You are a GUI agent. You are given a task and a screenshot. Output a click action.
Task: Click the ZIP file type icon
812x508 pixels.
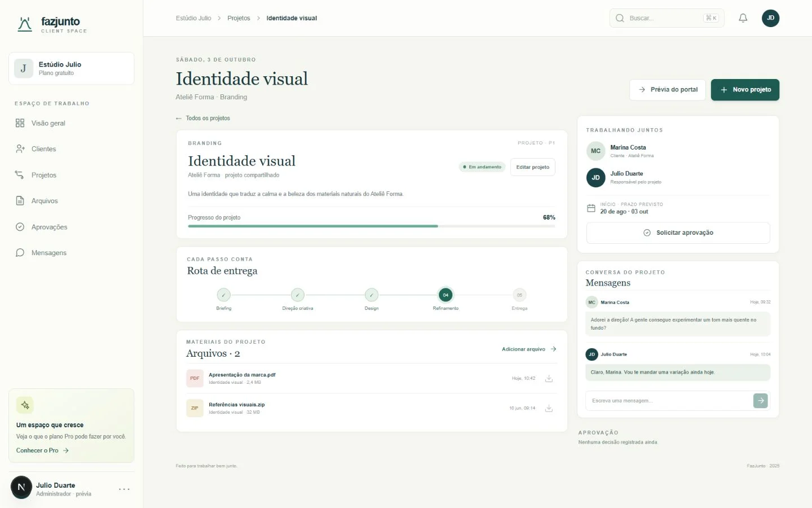[x=195, y=408]
